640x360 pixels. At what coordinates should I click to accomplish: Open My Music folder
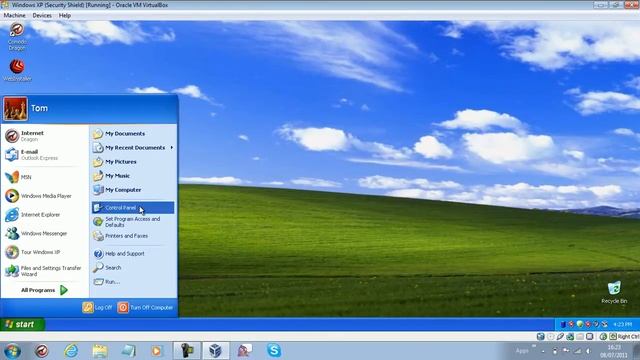[x=133, y=176]
